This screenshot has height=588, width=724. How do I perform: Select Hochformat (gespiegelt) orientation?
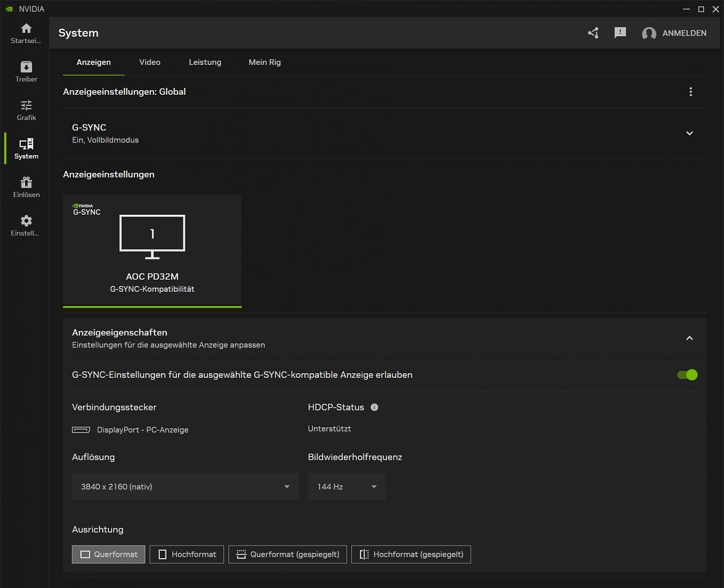click(411, 554)
